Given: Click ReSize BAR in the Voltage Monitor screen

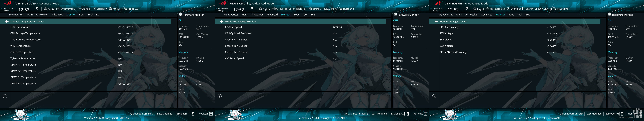Looking at the screenshot, I should click(561, 9).
